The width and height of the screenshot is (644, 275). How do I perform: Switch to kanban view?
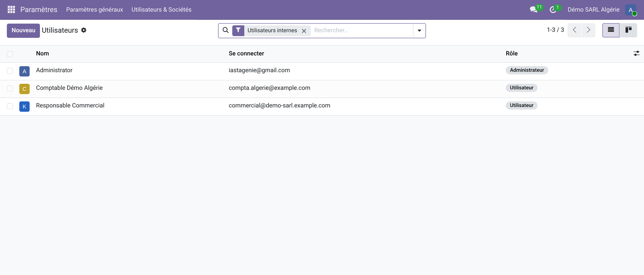coord(628,30)
